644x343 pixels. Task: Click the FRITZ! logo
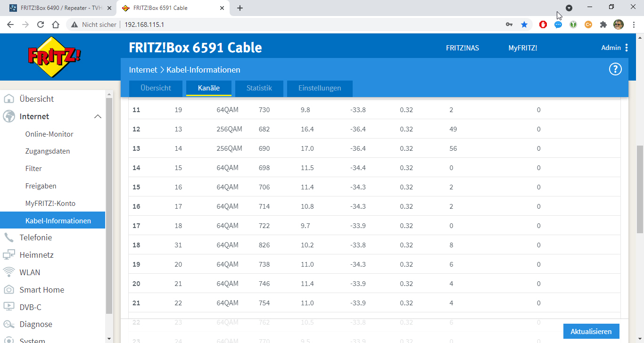[x=54, y=57]
